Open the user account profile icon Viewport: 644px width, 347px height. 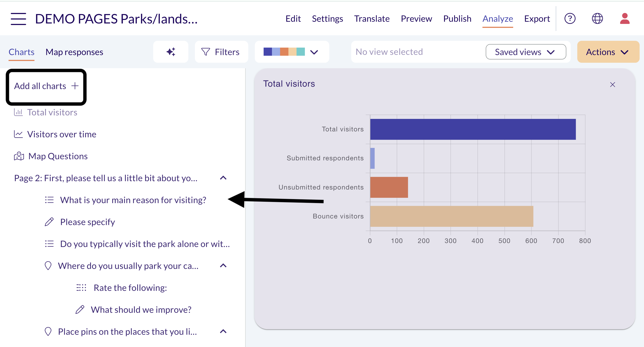point(624,18)
